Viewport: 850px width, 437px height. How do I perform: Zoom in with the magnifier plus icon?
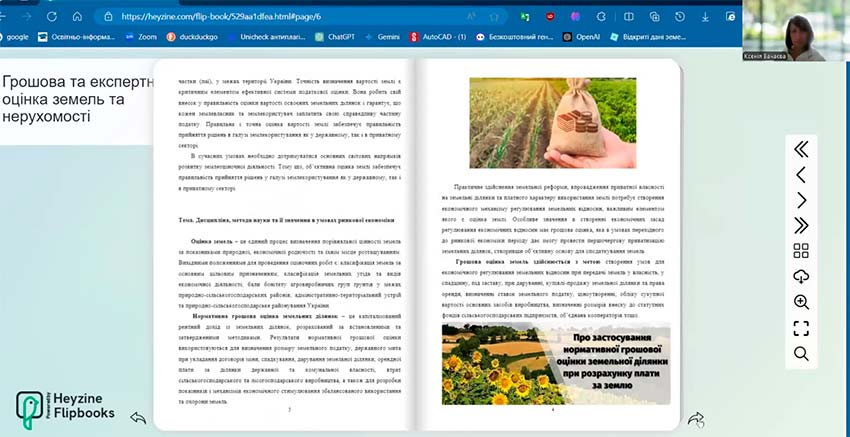pyautogui.click(x=801, y=302)
